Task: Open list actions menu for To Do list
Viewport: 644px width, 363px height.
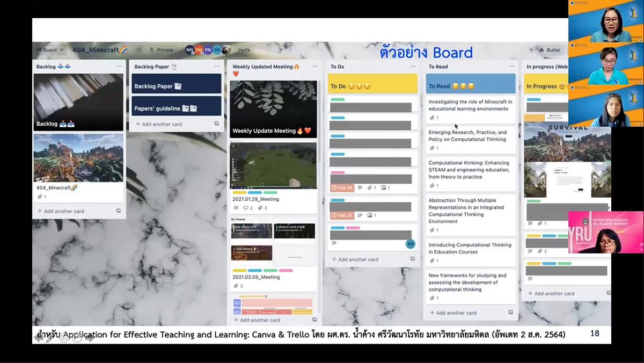Action: [x=413, y=67]
